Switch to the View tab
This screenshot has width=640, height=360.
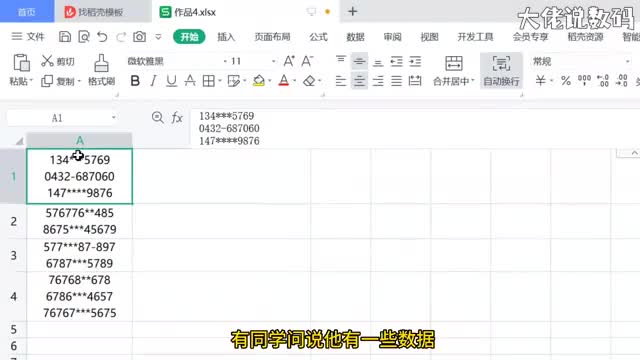pyautogui.click(x=429, y=37)
